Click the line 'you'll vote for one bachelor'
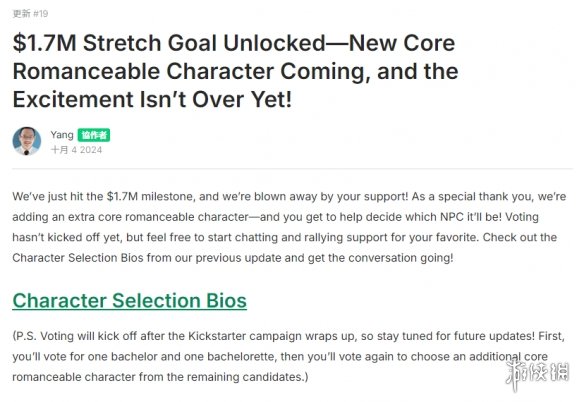The height and width of the screenshot is (402, 584). [x=280, y=357]
